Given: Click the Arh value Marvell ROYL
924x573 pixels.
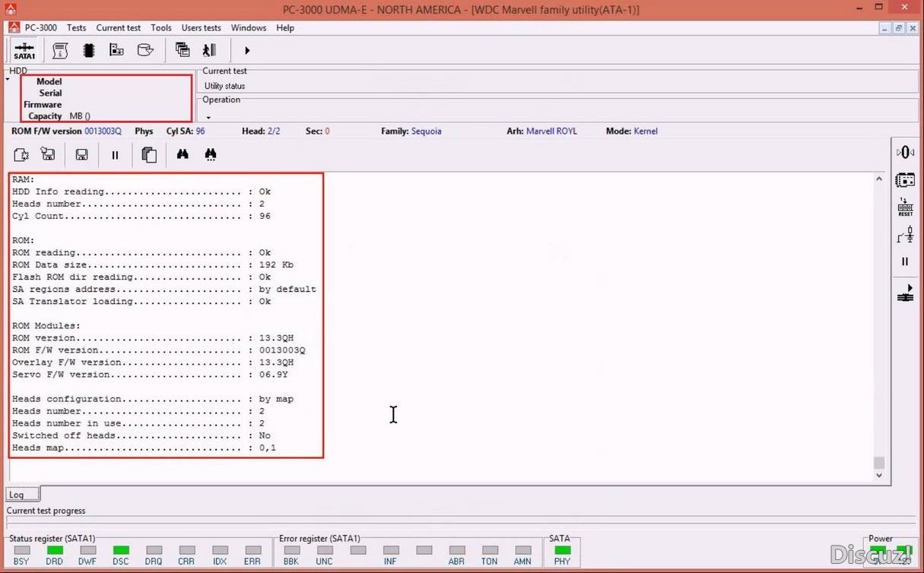Looking at the screenshot, I should (551, 131).
